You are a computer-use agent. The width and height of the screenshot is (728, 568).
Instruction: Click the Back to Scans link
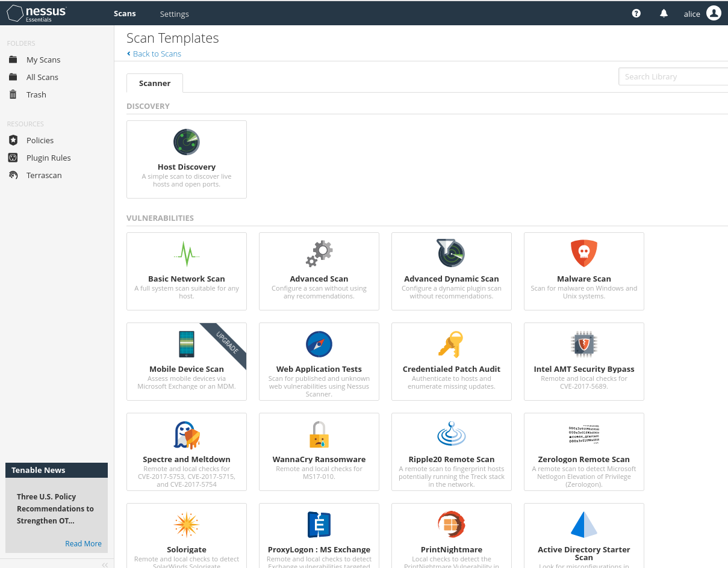point(154,54)
